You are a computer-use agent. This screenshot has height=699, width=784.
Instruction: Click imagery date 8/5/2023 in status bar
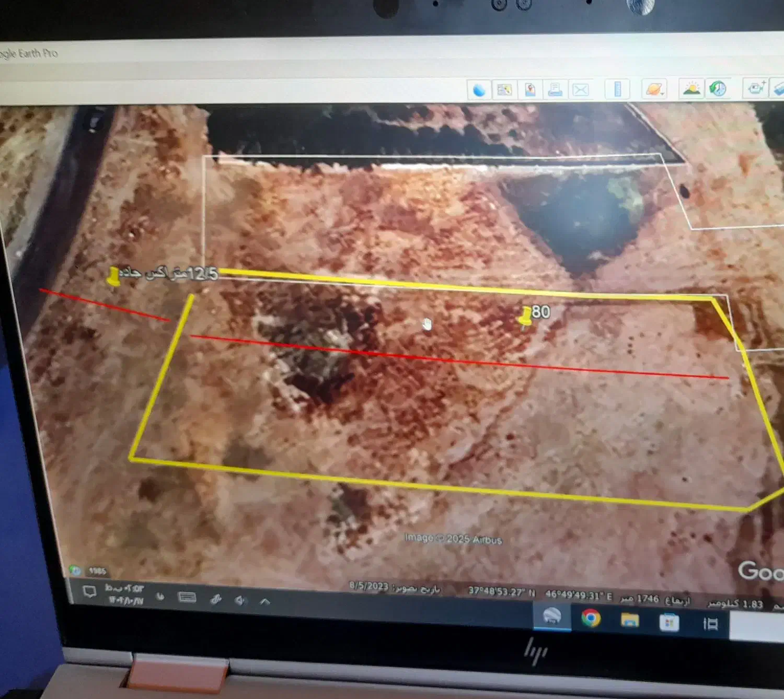point(395,587)
